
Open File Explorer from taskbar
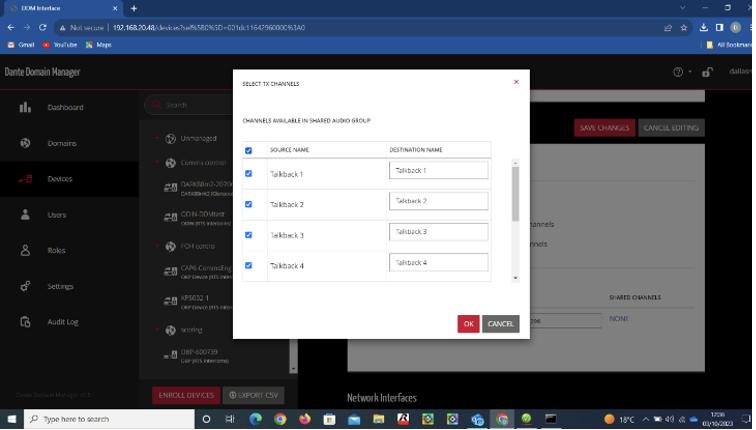coord(378,419)
